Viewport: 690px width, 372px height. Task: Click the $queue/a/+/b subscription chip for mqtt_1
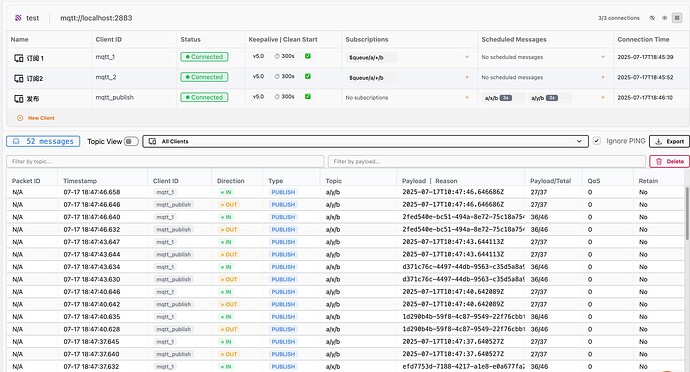(371, 58)
